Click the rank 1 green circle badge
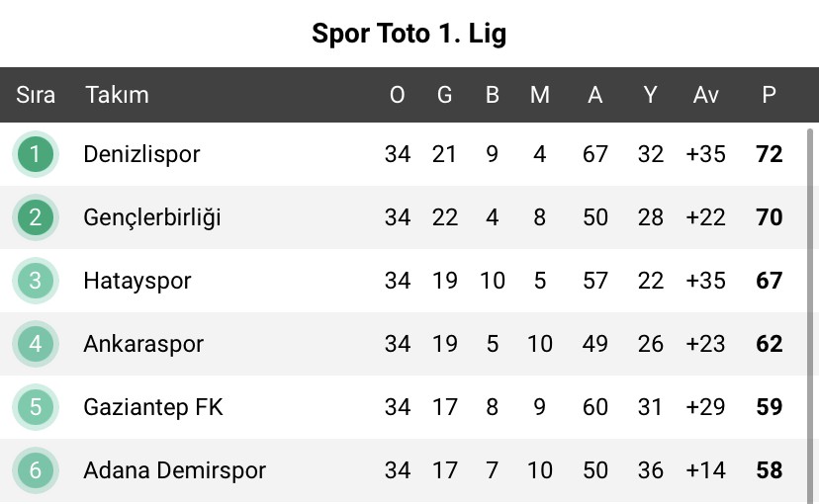 point(35,154)
